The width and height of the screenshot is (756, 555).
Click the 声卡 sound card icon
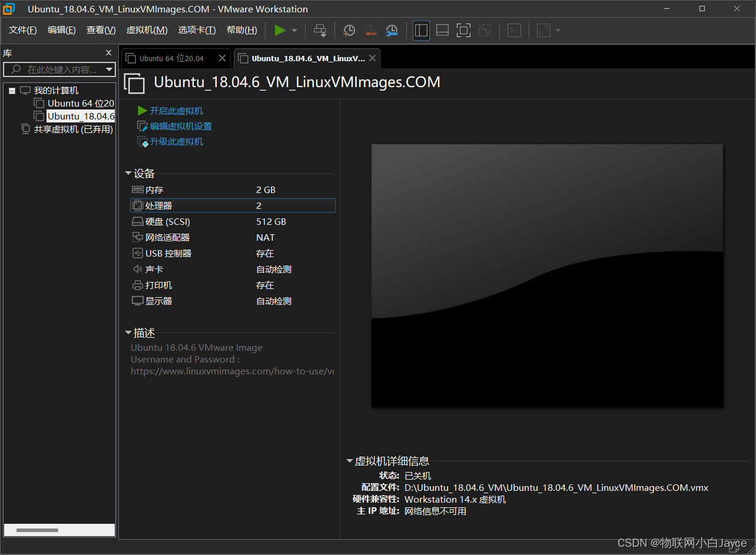(x=137, y=269)
